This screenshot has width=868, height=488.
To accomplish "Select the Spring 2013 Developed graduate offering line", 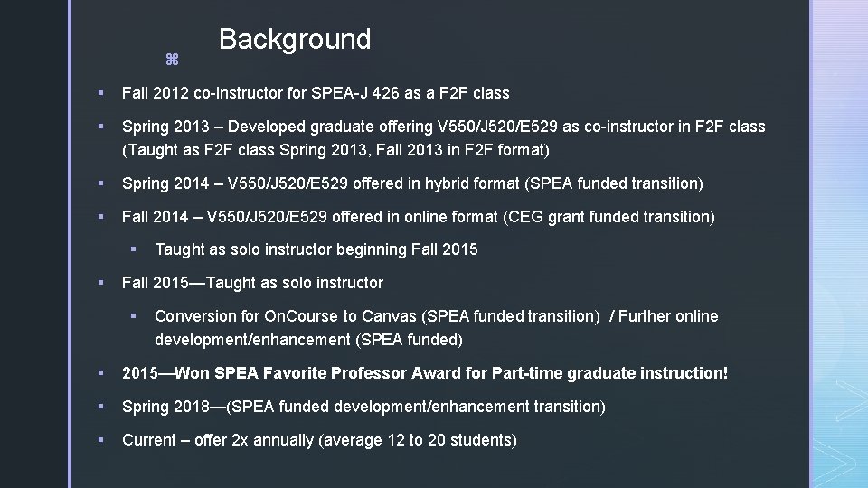I will (x=443, y=127).
